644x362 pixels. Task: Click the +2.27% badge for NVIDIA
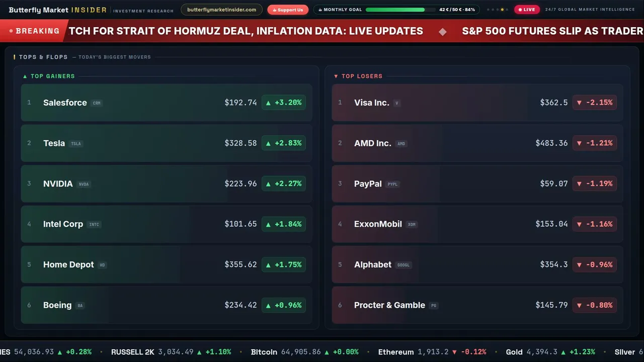pyautogui.click(x=284, y=184)
